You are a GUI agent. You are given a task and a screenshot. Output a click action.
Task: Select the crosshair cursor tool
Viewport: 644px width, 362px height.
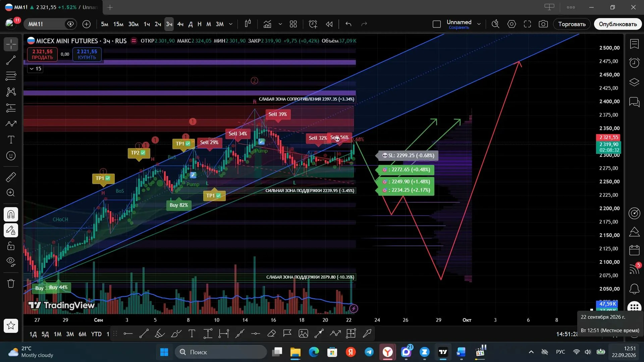click(11, 44)
